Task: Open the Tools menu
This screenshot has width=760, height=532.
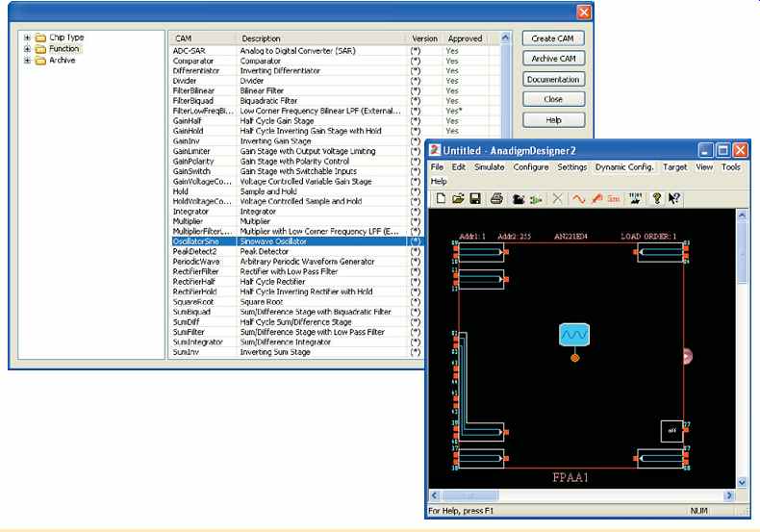Action: (731, 166)
